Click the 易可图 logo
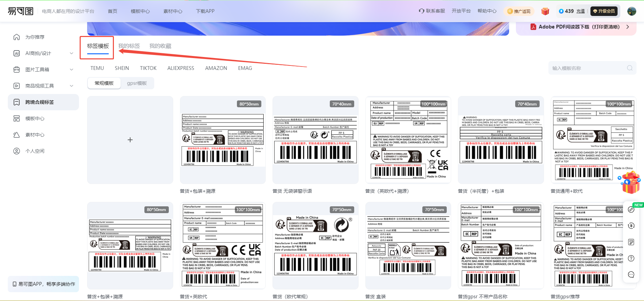The width and height of the screenshot is (644, 301). pyautogui.click(x=21, y=11)
